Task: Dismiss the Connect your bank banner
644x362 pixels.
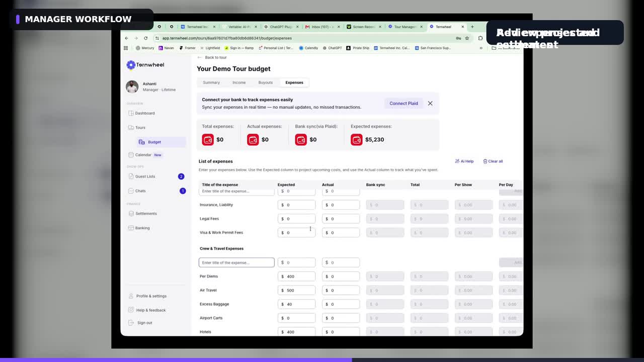Action: click(x=430, y=104)
